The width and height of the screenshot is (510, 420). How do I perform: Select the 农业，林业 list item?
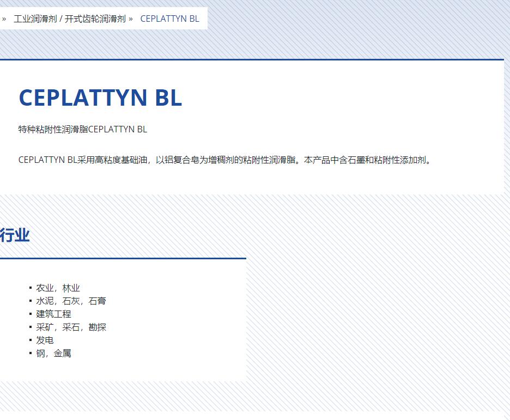[58, 288]
